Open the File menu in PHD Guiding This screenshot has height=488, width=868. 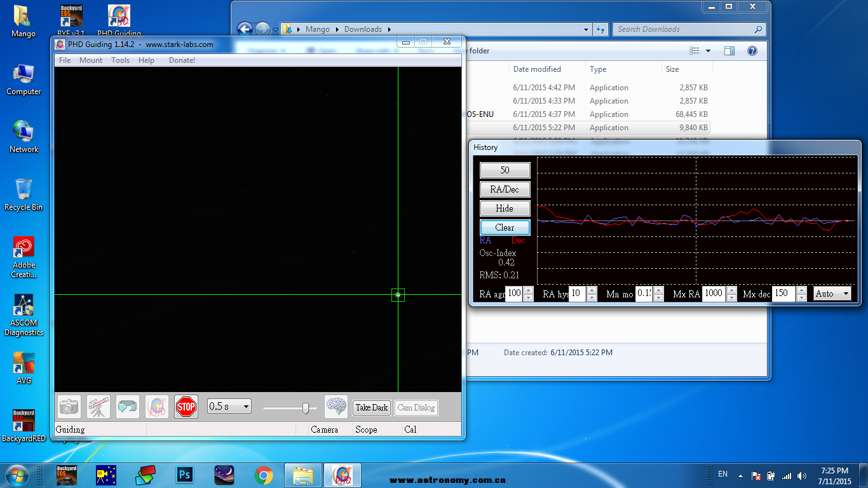click(x=65, y=60)
